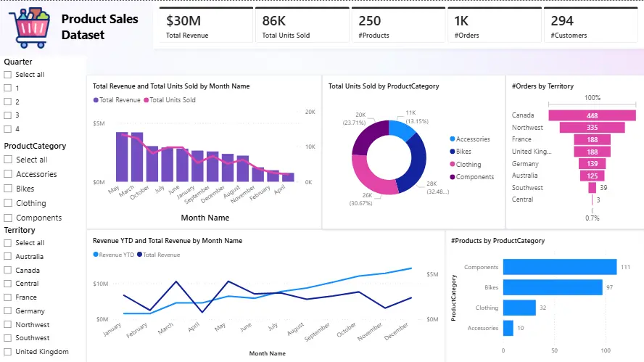Filter by Components category checkbox
The width and height of the screenshot is (644, 362).
8,218
